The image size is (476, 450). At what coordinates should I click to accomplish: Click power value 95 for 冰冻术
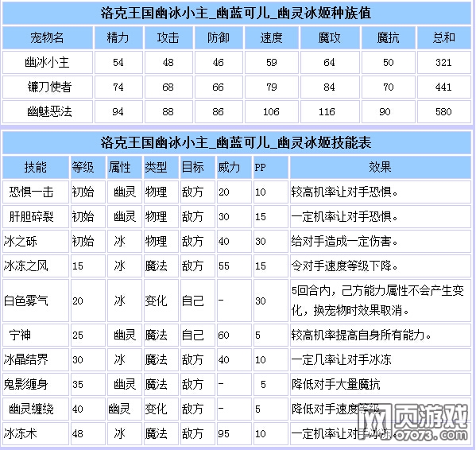coord(224,433)
